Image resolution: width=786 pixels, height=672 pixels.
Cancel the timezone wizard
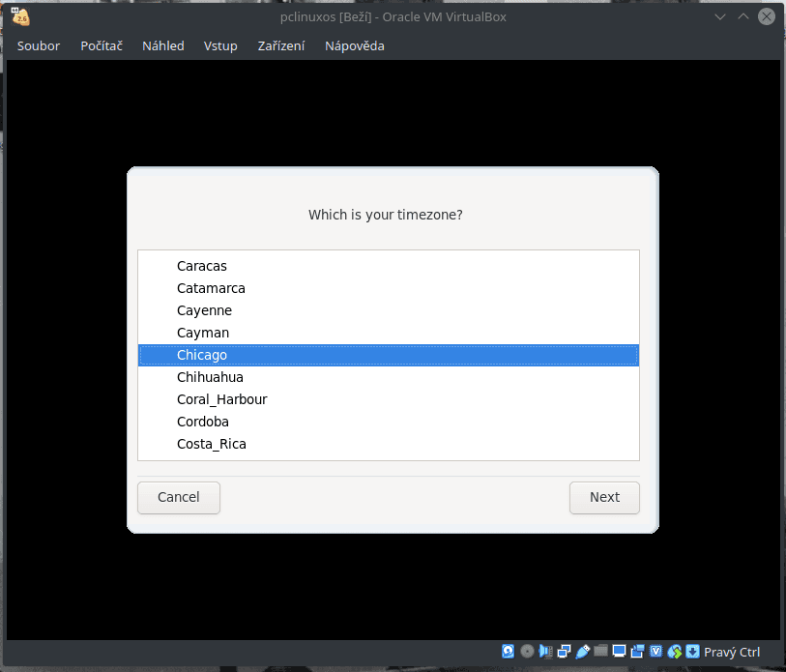(x=178, y=497)
